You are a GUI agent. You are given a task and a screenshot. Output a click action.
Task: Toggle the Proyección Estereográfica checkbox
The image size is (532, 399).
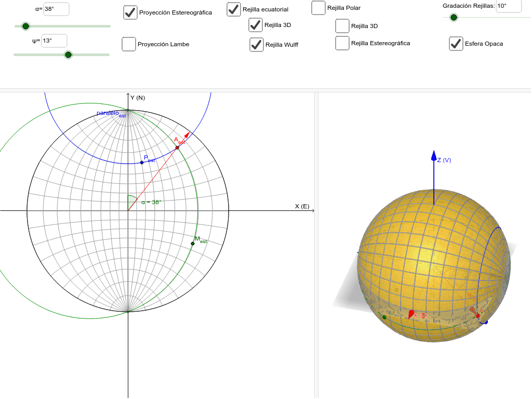[130, 12]
